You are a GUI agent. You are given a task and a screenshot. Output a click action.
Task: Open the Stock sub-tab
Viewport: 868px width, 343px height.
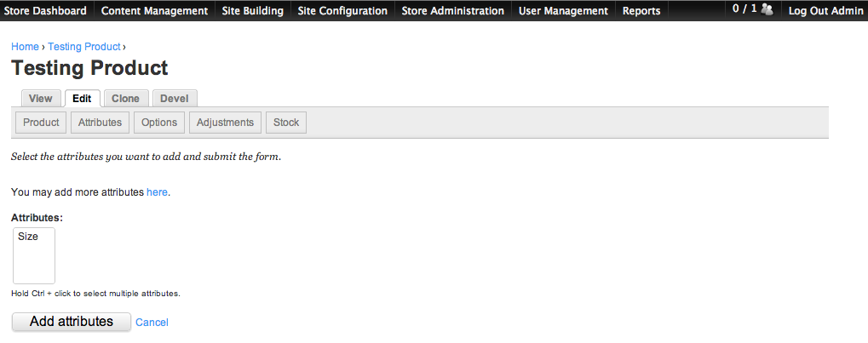click(286, 123)
